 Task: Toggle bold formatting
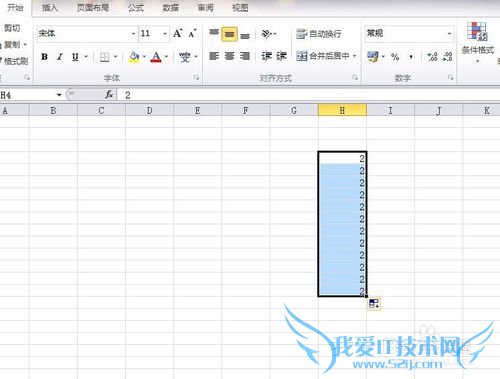point(44,57)
